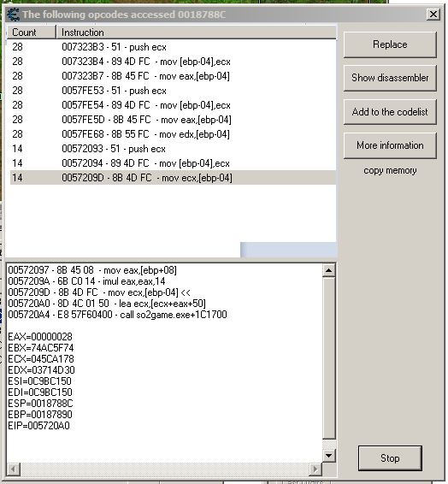Click the scroll up arrow of details pane
Screen dimensions: 448x484
point(329,271)
